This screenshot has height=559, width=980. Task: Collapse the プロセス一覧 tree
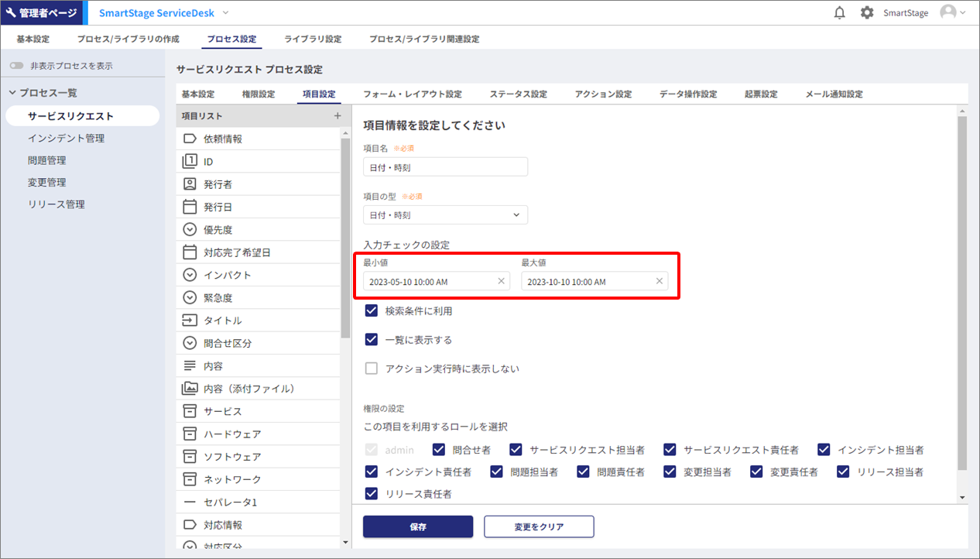click(13, 93)
